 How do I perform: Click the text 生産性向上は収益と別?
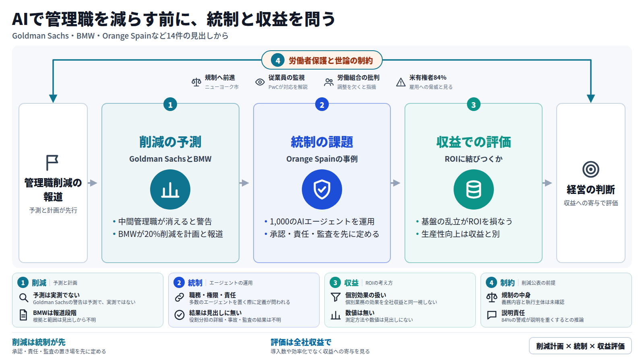[460, 234]
